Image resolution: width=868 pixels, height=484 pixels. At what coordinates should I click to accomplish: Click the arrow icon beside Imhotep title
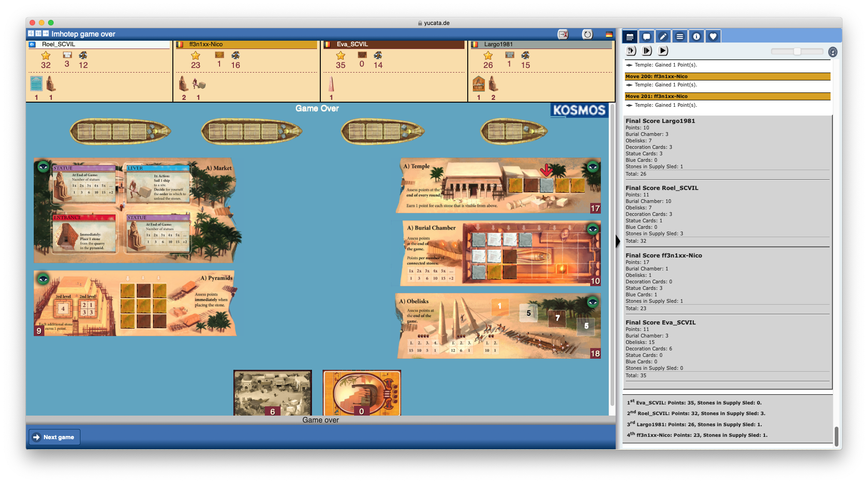point(46,33)
